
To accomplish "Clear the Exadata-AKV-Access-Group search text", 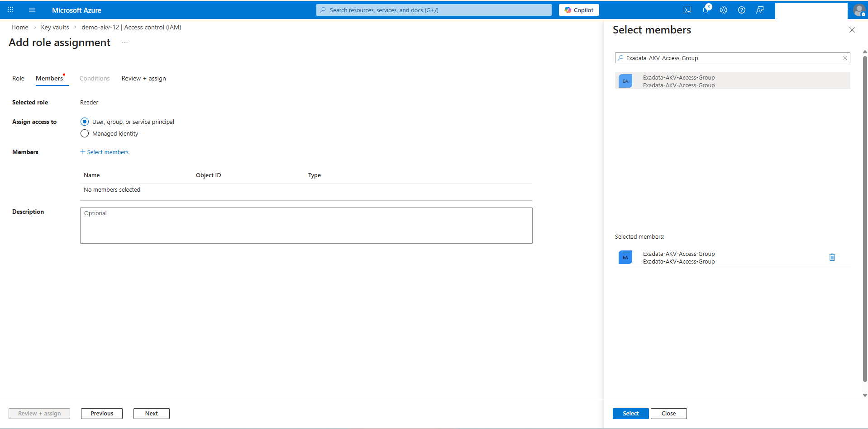I will [844, 58].
